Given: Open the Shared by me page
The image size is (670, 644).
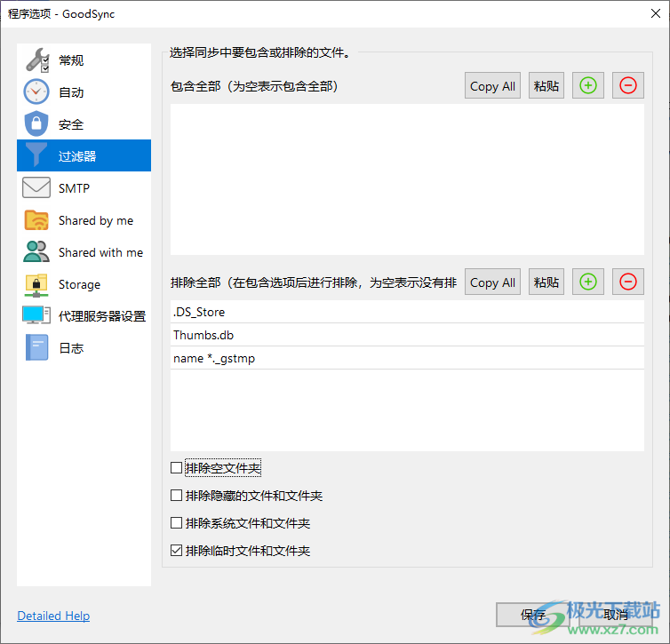Looking at the screenshot, I should point(84,220).
